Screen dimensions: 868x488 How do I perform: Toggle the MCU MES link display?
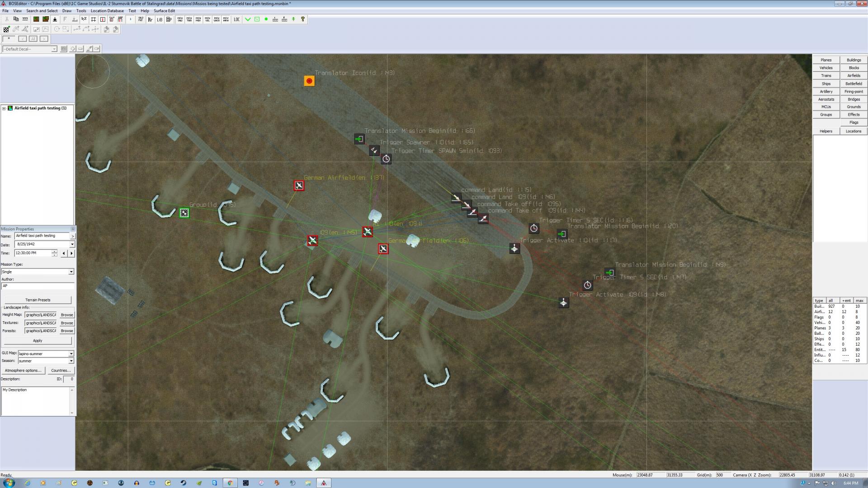click(198, 19)
